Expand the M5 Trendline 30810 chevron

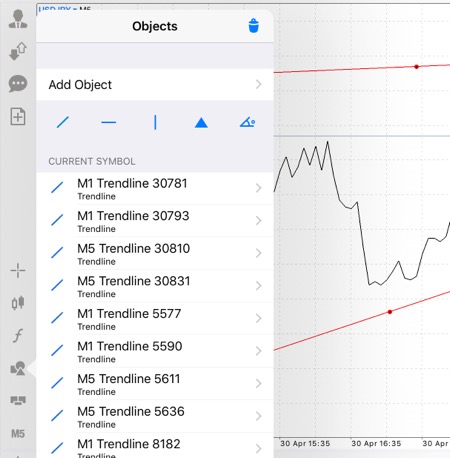coord(259,253)
